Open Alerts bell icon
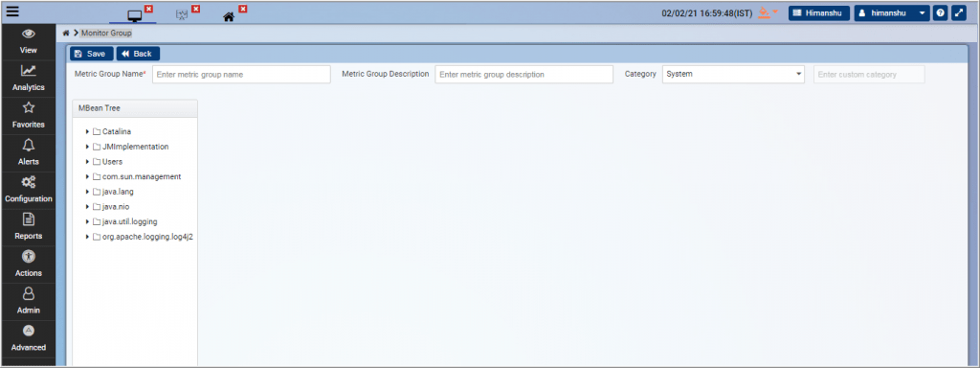This screenshot has width=980, height=368. tap(28, 146)
